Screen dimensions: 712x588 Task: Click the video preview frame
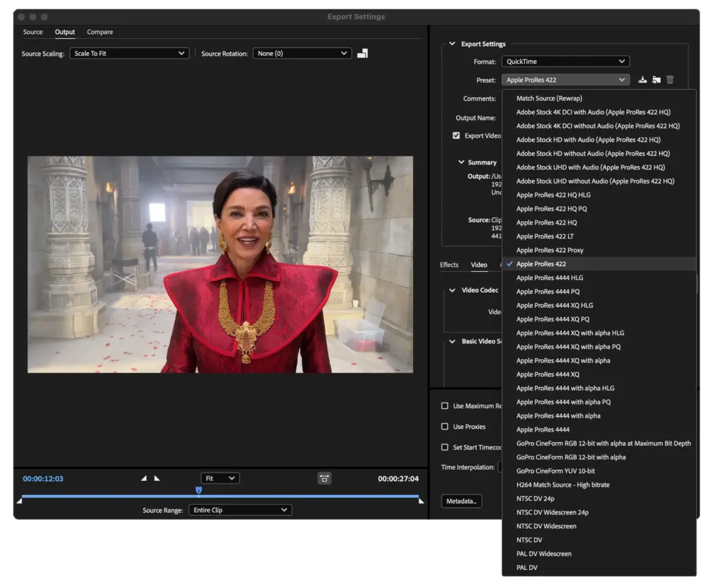point(220,264)
